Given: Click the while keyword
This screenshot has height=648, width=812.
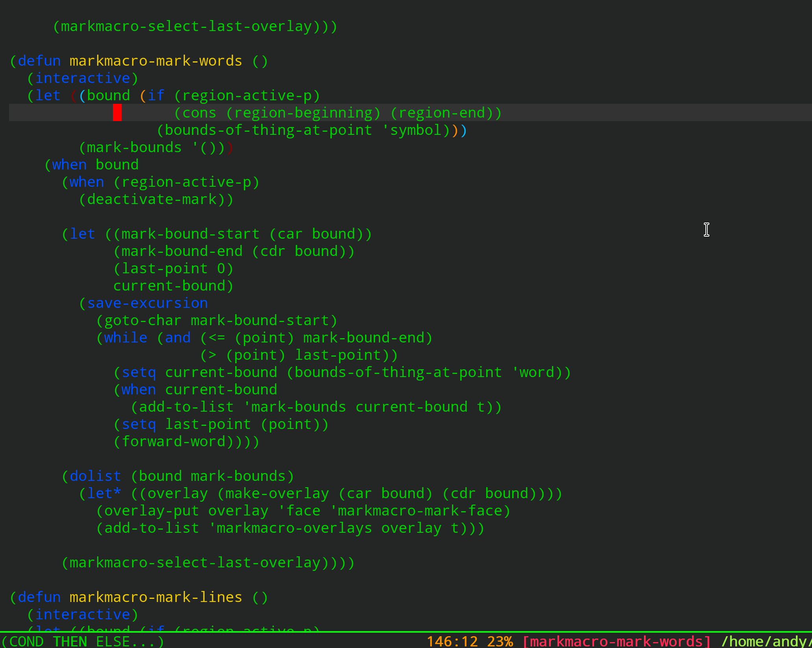Looking at the screenshot, I should (125, 338).
